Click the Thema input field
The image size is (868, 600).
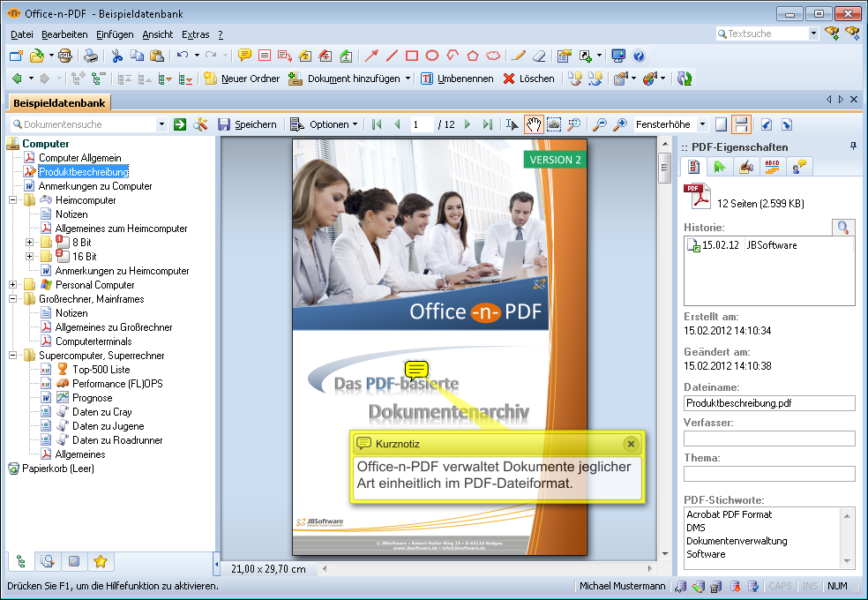[x=769, y=474]
